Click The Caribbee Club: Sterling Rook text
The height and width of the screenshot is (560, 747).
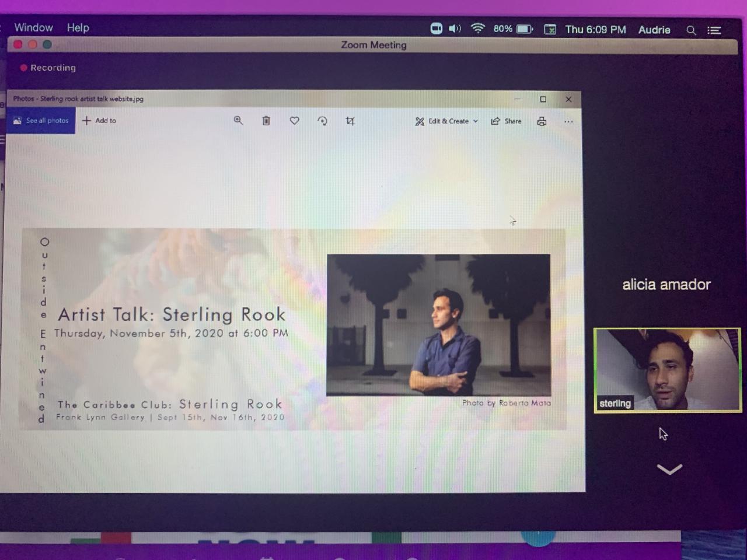pos(170,404)
